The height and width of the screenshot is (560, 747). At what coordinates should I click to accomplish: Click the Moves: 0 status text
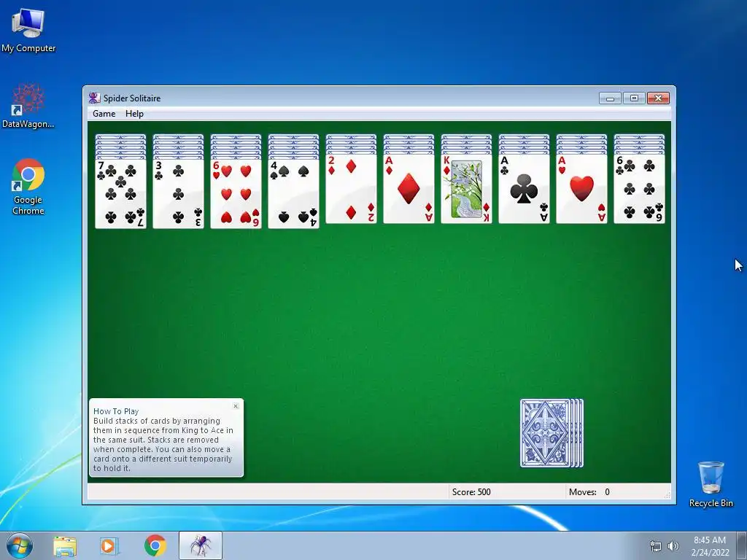(589, 492)
